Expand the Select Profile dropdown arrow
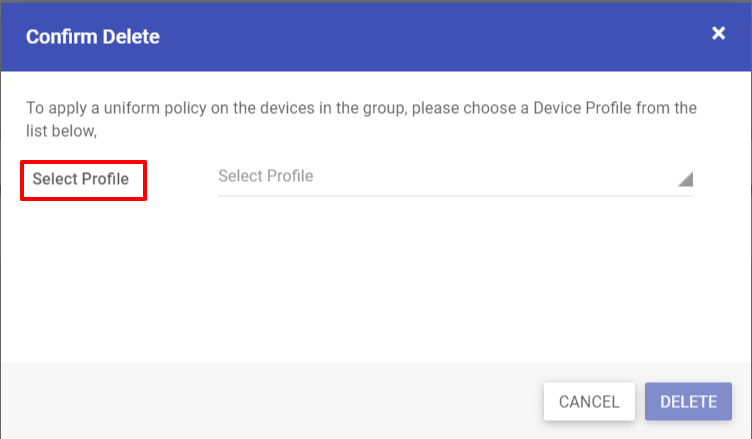Screen dimensions: 752x439 [686, 179]
